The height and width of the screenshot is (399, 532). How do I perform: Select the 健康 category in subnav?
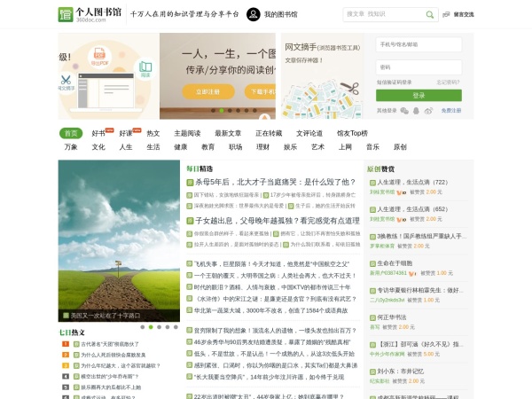coord(180,147)
